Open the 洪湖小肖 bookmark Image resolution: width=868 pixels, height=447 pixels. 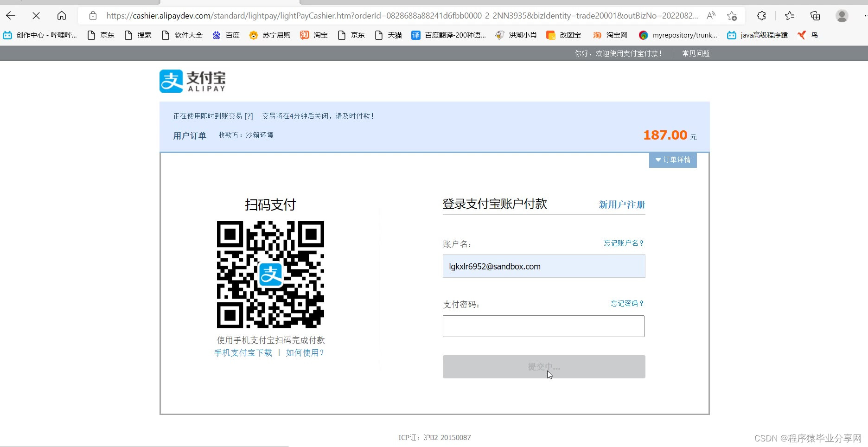click(x=516, y=35)
